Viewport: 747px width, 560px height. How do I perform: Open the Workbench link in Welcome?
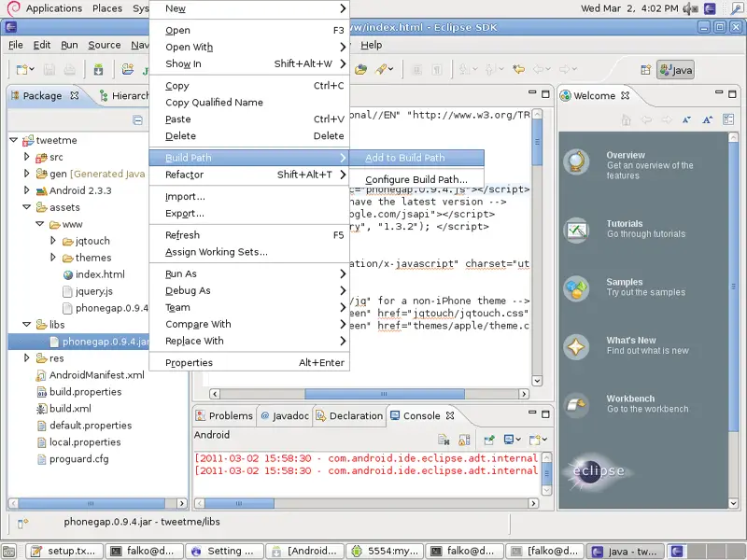click(630, 399)
